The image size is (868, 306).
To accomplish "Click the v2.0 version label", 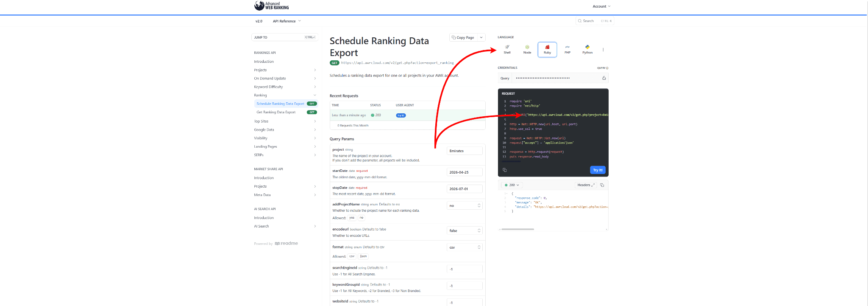I will click(x=259, y=21).
